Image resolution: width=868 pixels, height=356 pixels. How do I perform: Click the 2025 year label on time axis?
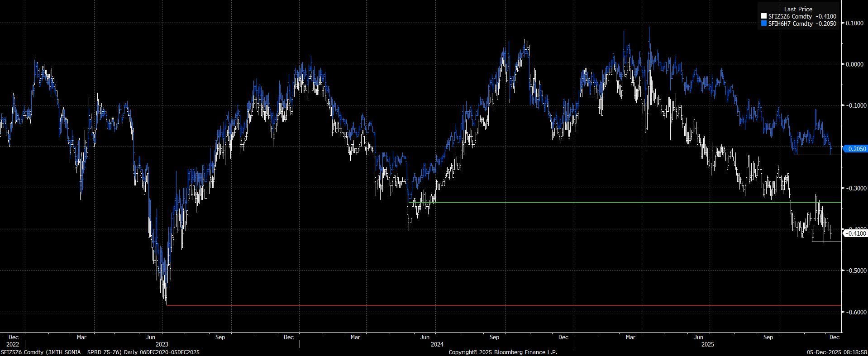click(707, 344)
